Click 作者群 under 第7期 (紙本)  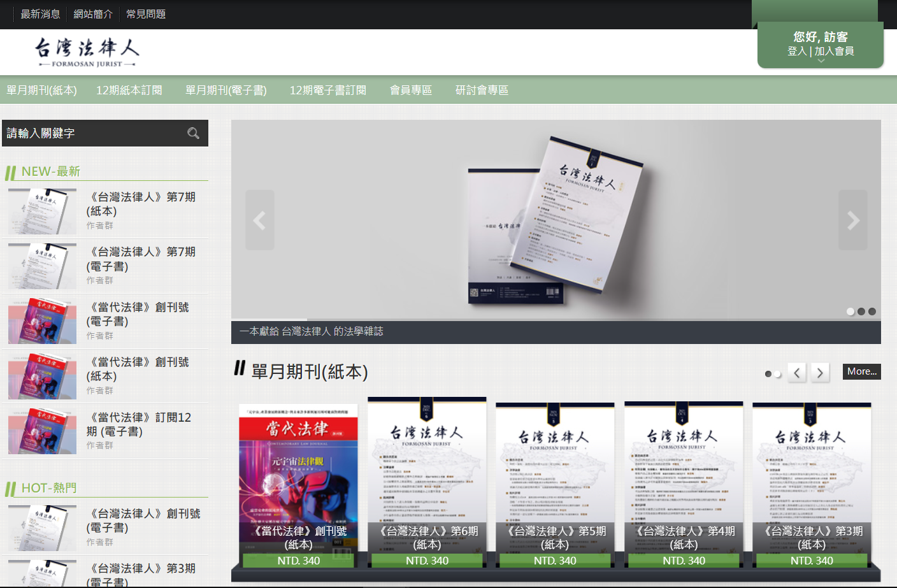pos(100,226)
